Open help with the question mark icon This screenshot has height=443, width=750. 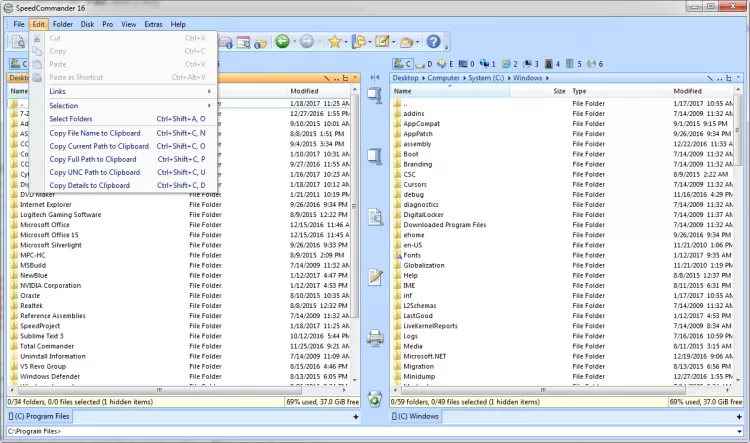tap(433, 42)
